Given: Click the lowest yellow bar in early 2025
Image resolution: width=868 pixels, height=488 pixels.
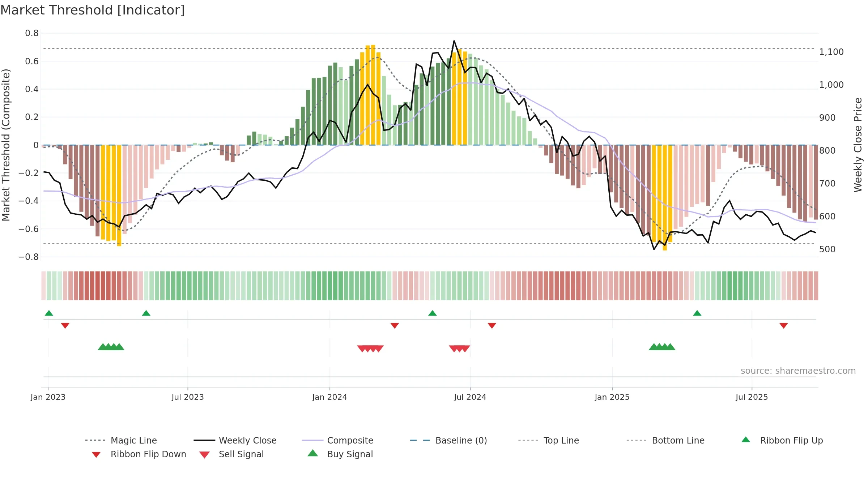Looking at the screenshot, I should click(665, 198).
